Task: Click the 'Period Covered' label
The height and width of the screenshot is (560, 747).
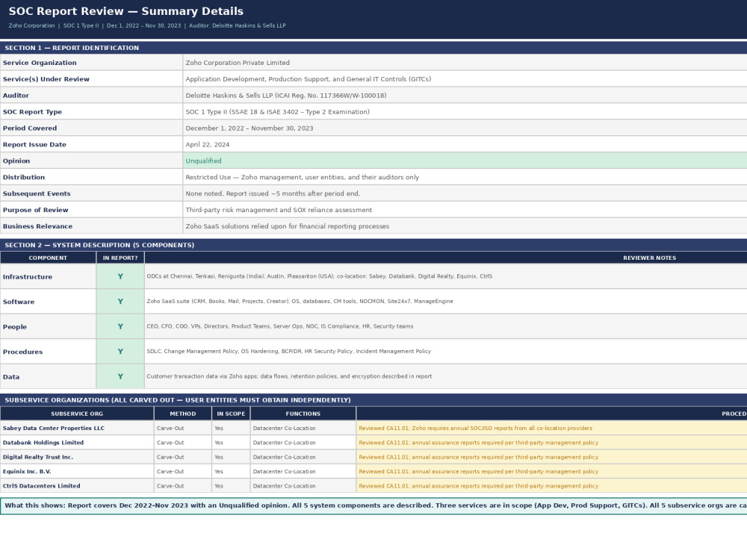Action: tap(30, 128)
